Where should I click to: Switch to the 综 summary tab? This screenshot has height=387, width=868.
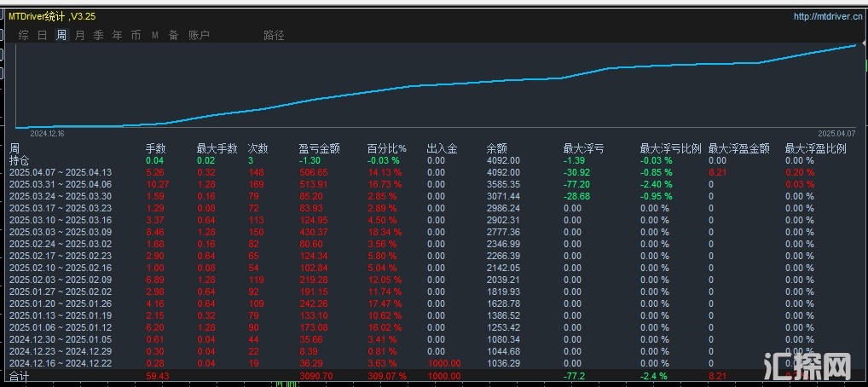(x=23, y=36)
